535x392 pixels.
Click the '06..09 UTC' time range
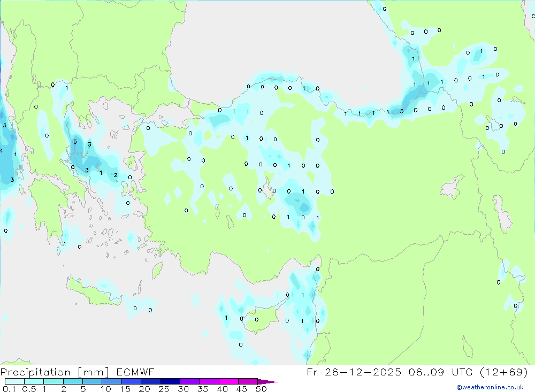pyautogui.click(x=440, y=372)
